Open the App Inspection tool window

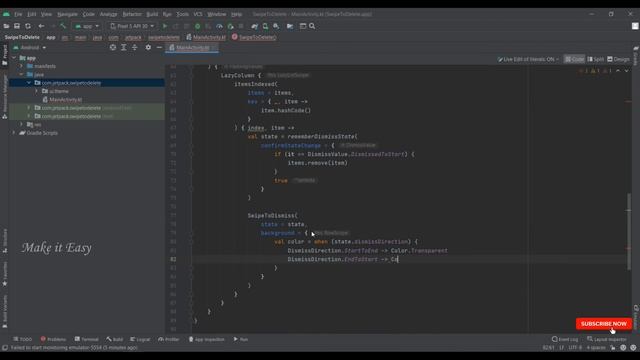click(206, 339)
